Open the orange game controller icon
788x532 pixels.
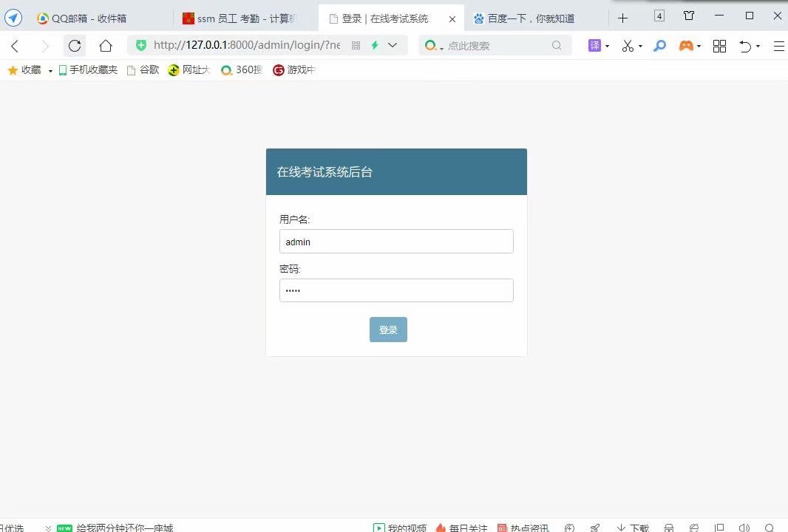click(x=686, y=46)
